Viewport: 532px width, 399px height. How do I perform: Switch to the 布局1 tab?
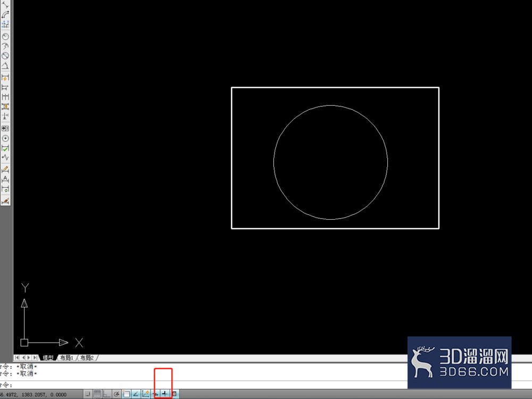click(67, 358)
